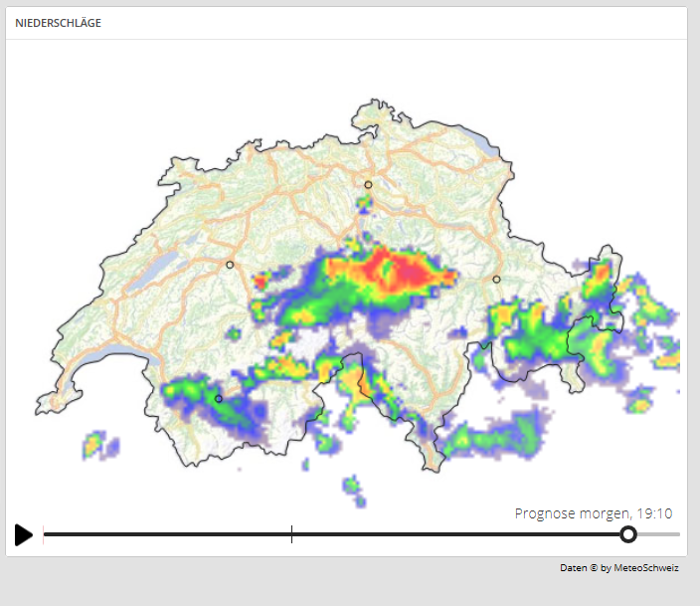
Task: Click Lake Neuchâtel on the map
Action: pos(153,270)
